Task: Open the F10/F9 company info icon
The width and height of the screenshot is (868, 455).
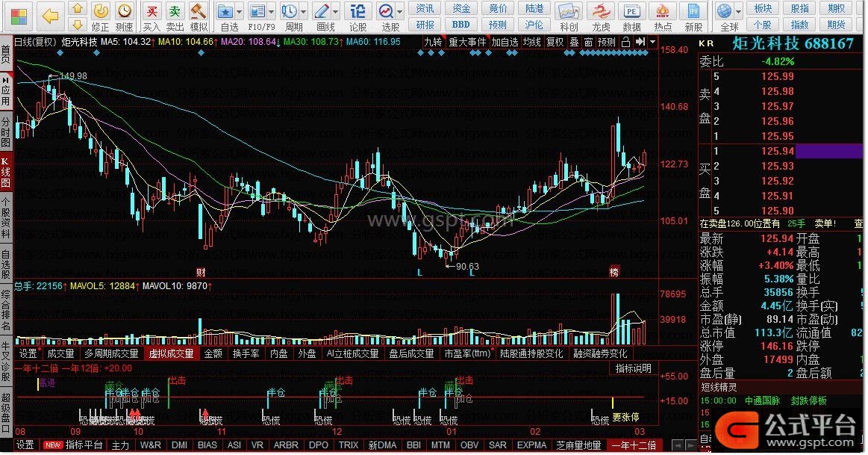Action: coord(257,11)
